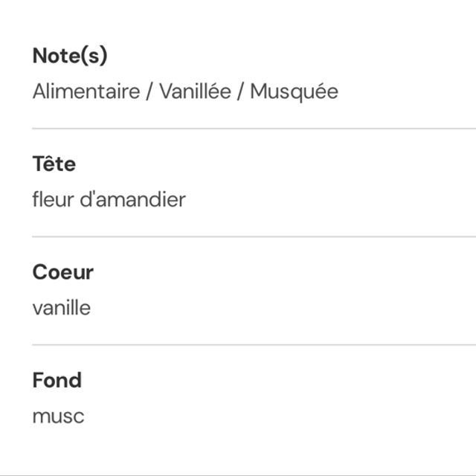The image size is (476, 476).
Task: Select the vanille heart note text
Action: click(62, 308)
